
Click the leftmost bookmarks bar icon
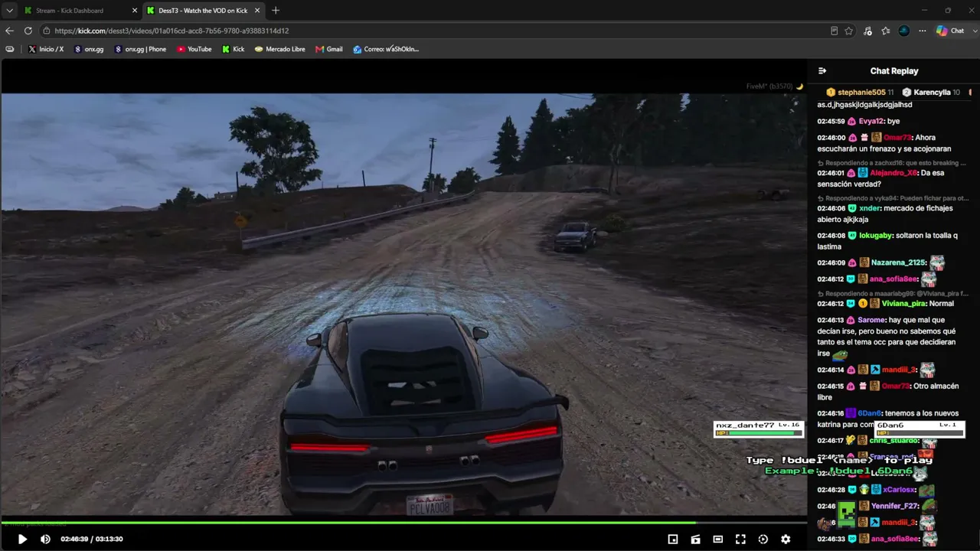10,49
